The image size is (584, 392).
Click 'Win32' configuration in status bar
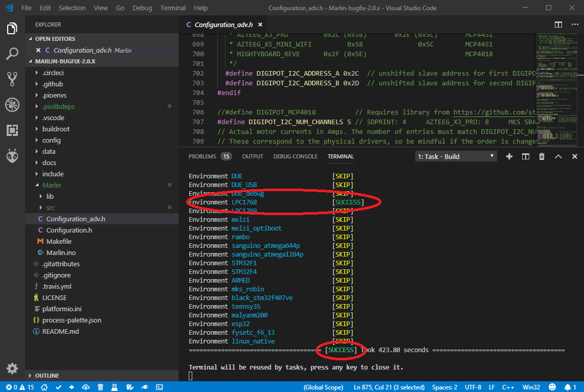531,387
